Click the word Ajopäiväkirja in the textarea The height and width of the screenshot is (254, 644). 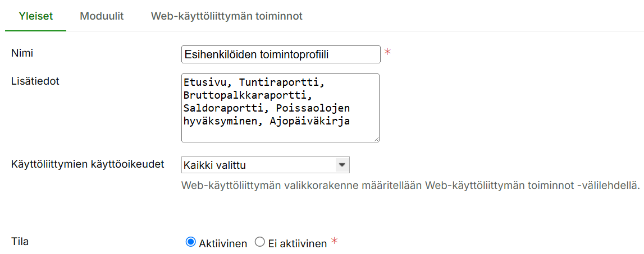click(320, 121)
